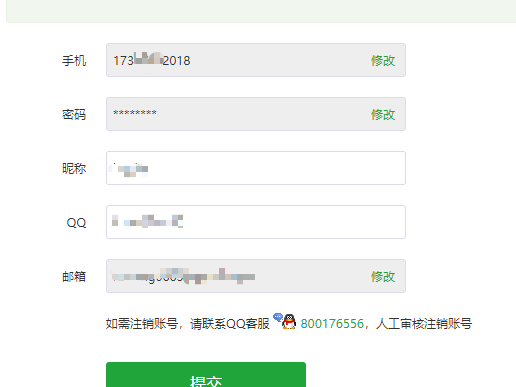Click the 手机 field label

pos(74,61)
